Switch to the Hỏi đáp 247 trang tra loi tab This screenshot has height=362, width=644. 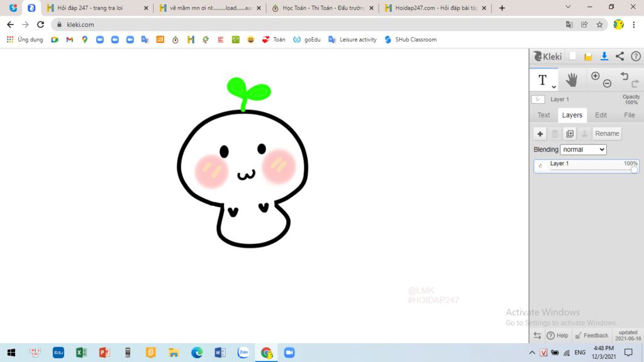point(97,8)
